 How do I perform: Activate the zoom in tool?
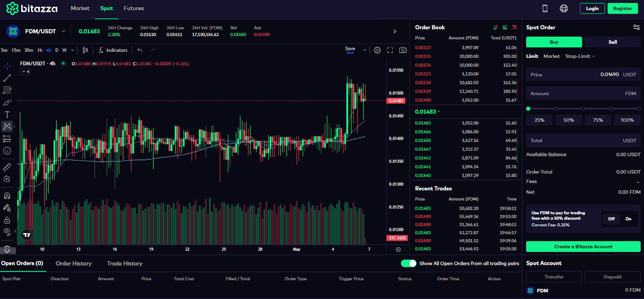[7, 179]
